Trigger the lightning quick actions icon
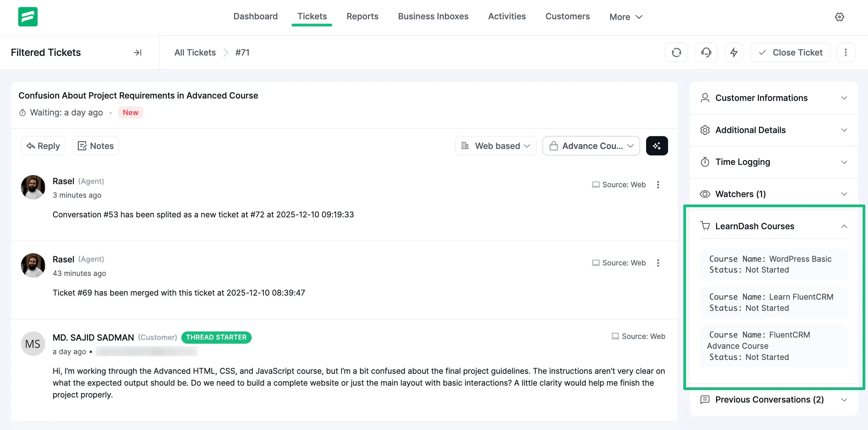This screenshot has height=430, width=868. 734,52
